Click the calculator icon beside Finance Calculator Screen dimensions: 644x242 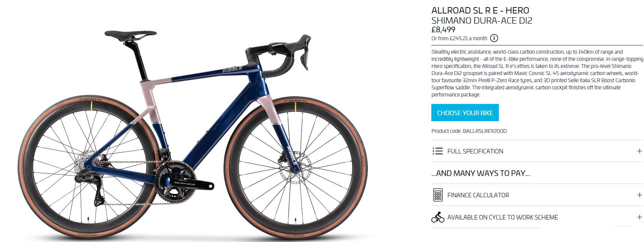(438, 195)
